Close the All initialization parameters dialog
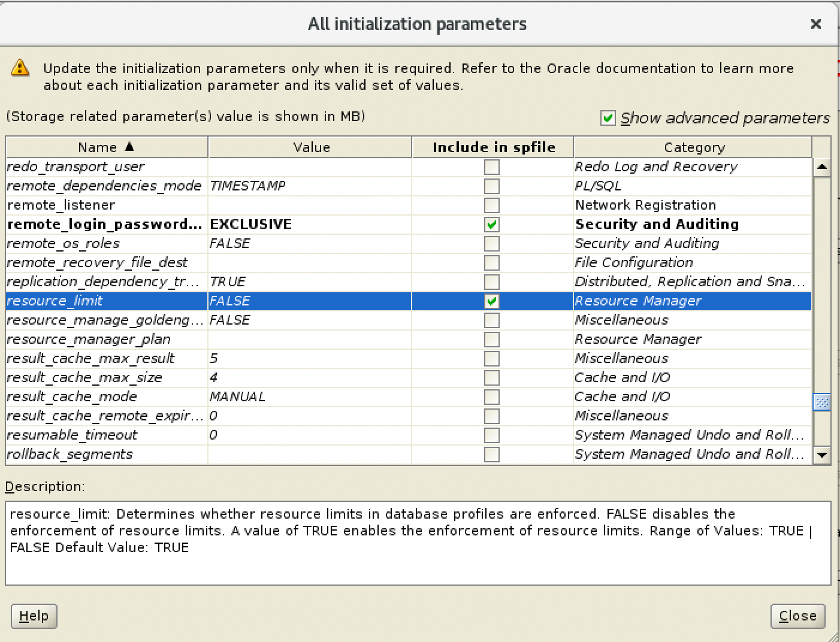 [815, 24]
